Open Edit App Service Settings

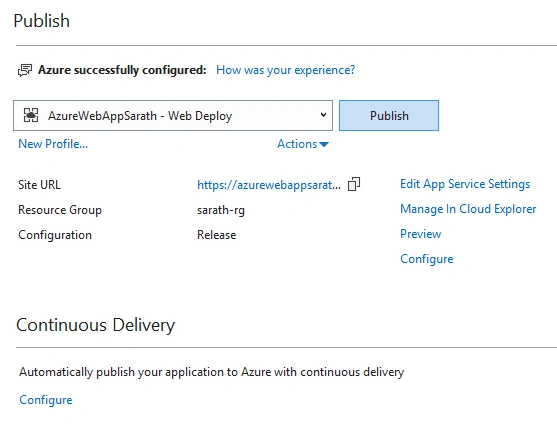point(465,184)
